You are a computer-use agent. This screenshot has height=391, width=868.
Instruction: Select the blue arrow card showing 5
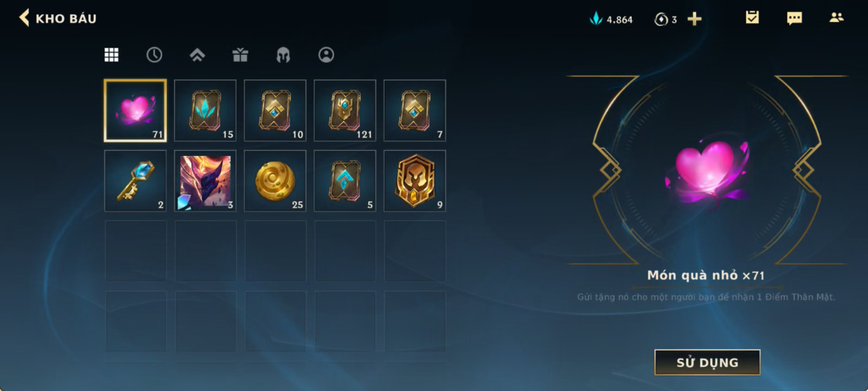345,180
